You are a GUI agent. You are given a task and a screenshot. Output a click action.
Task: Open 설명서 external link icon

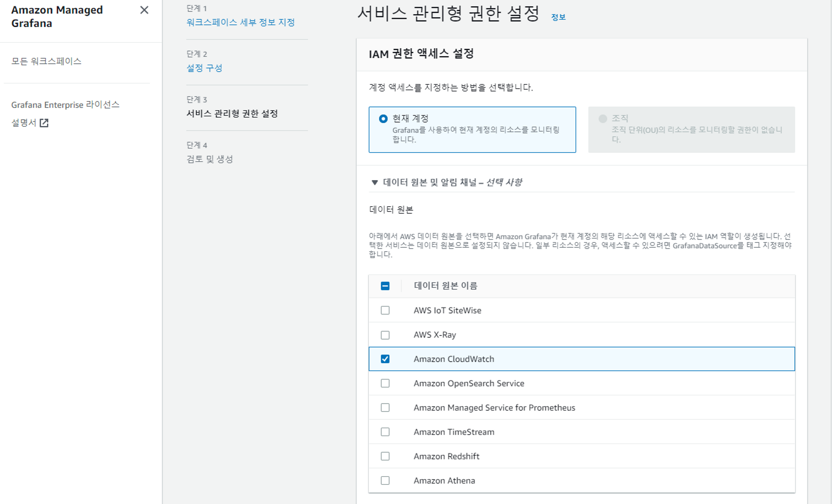44,123
